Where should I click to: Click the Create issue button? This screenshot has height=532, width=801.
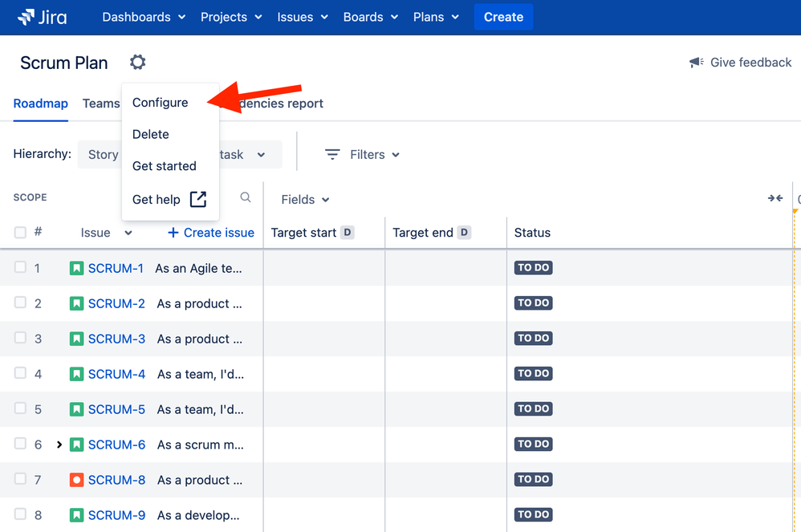pos(211,233)
